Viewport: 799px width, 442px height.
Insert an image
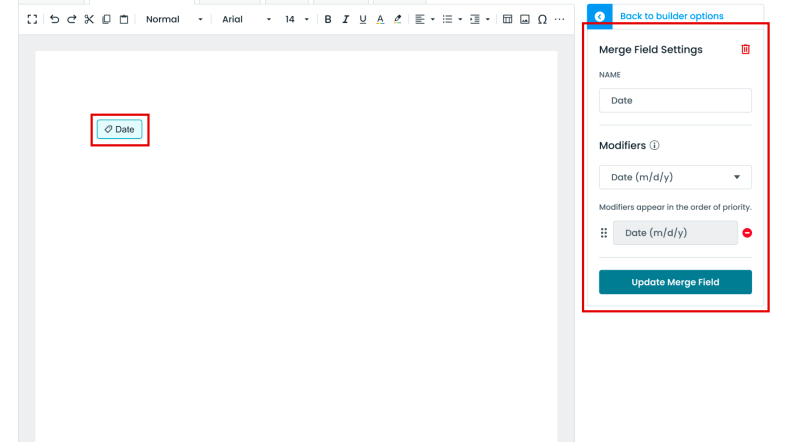(x=524, y=19)
